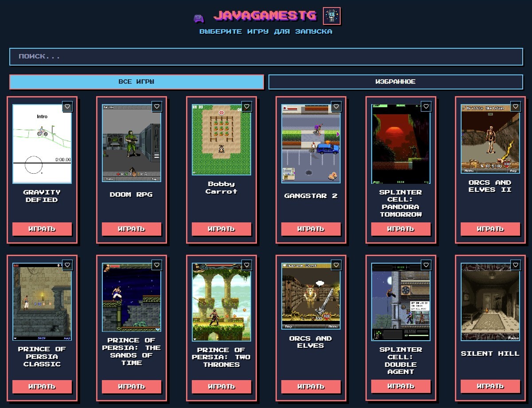Screen dimensions: 532x408
Task: Select the Orcs and Elves game screenshot
Action: (x=311, y=296)
